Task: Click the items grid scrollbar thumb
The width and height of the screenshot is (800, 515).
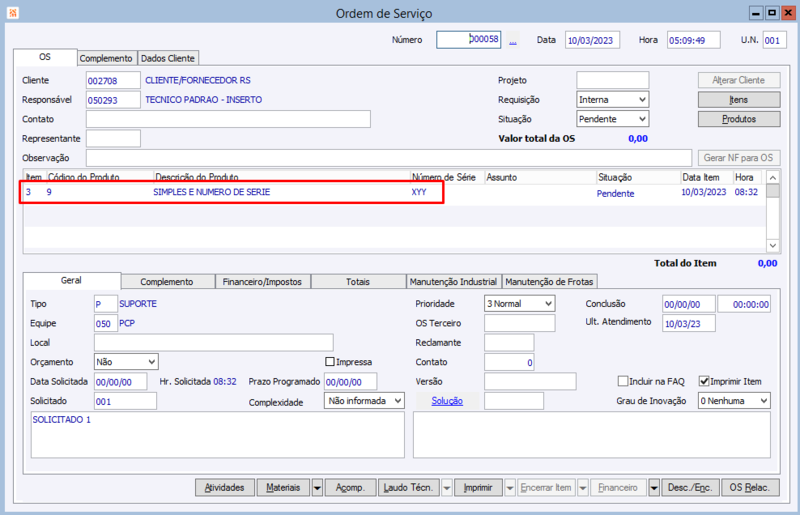Action: tap(773, 191)
